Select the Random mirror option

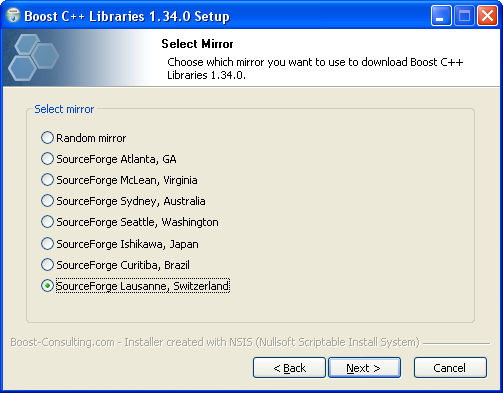[83, 138]
